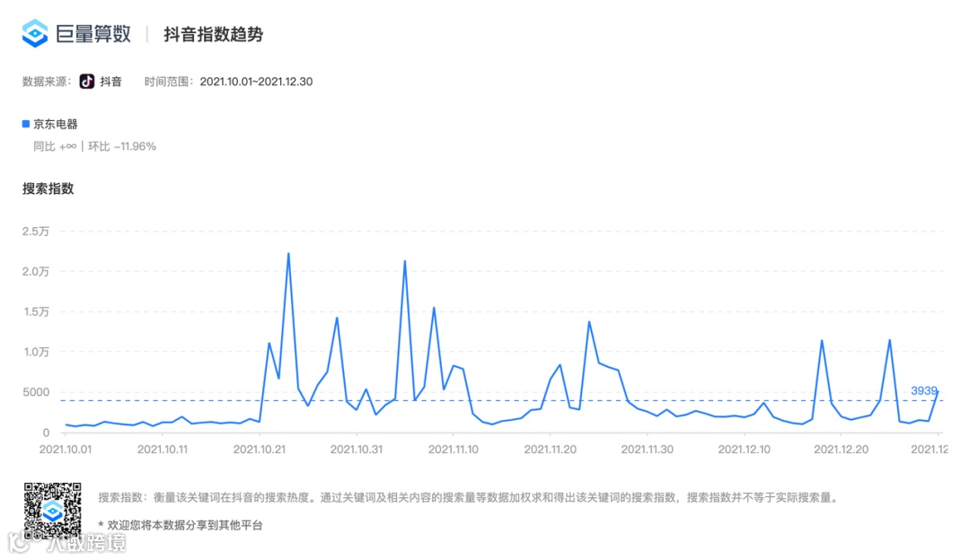Open the QR code thumbnail
The height and width of the screenshot is (560, 970).
click(x=53, y=511)
